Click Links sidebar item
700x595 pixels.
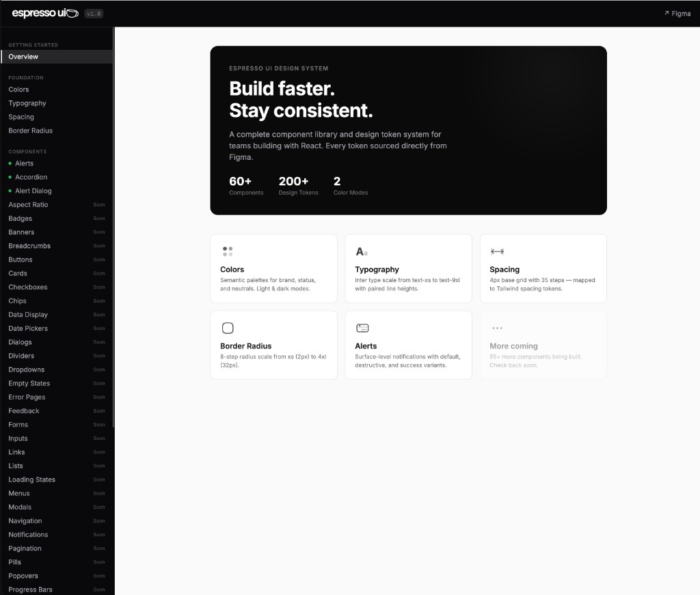(x=57, y=452)
